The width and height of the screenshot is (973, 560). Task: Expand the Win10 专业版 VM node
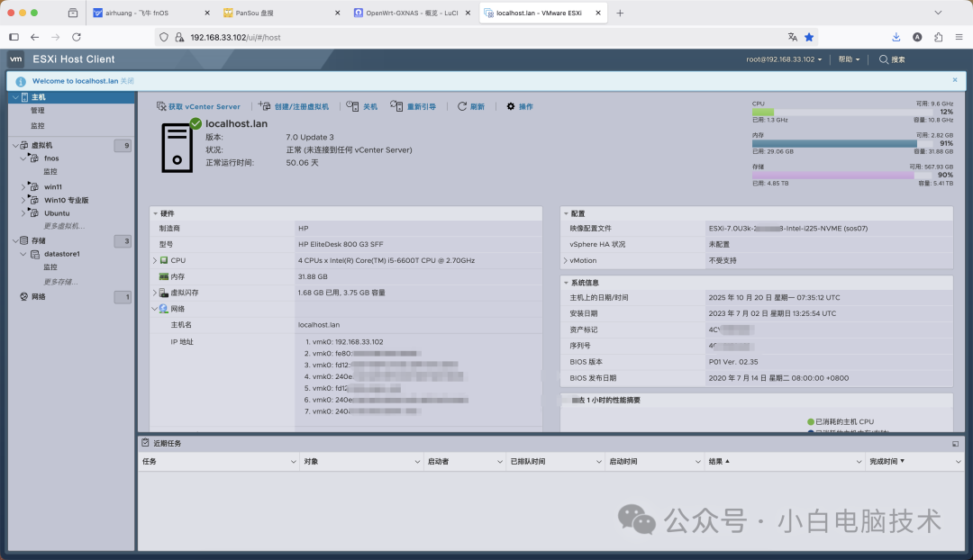pyautogui.click(x=23, y=200)
